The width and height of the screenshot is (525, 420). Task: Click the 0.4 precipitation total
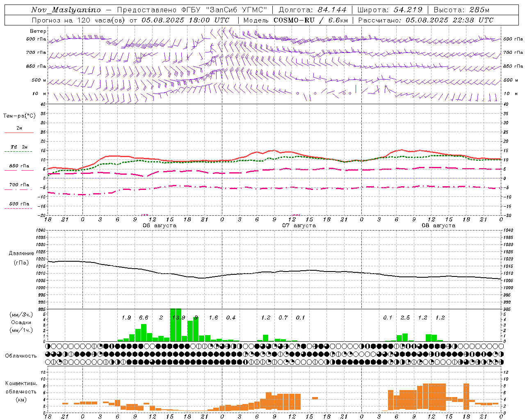coord(231,318)
